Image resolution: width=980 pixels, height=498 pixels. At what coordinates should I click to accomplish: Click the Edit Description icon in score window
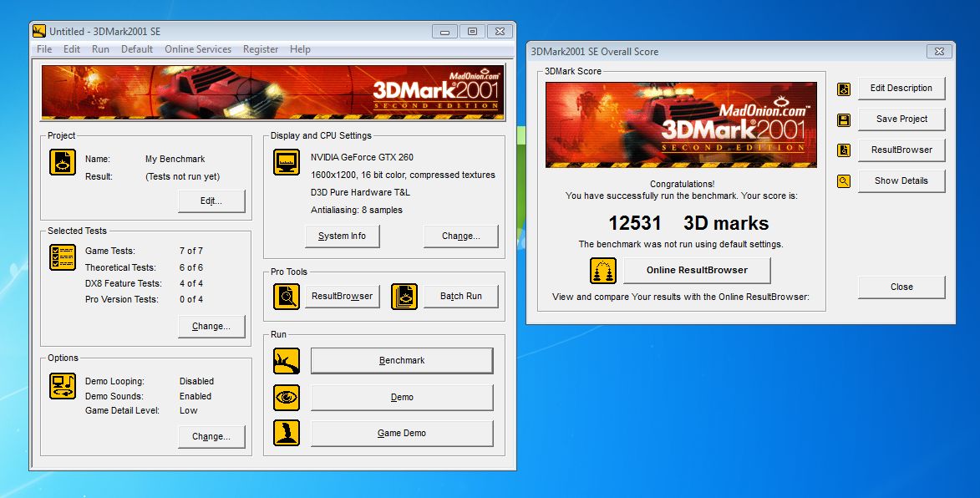pos(844,89)
